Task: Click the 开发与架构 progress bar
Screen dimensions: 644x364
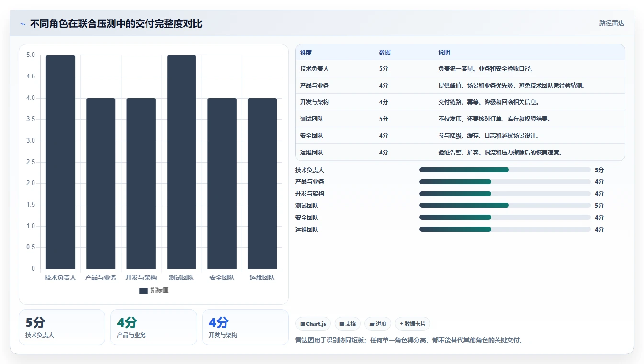Action: pos(505,194)
